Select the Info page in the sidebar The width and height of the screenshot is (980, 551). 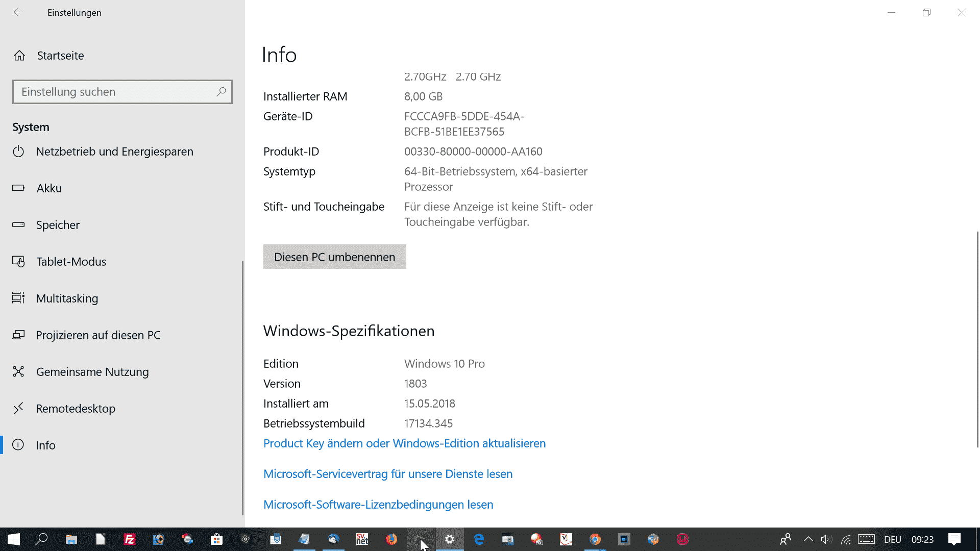(x=121, y=445)
